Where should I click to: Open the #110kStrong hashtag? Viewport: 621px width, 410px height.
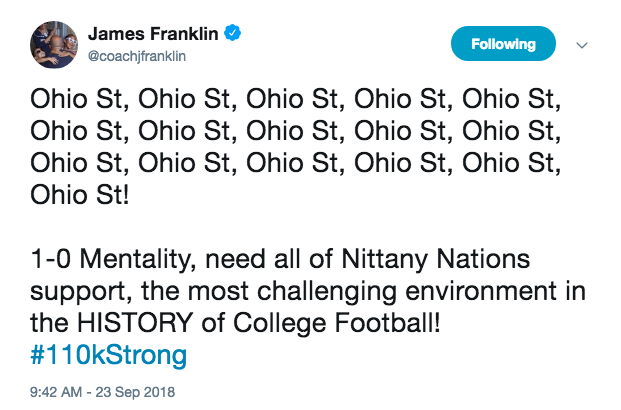(108, 354)
